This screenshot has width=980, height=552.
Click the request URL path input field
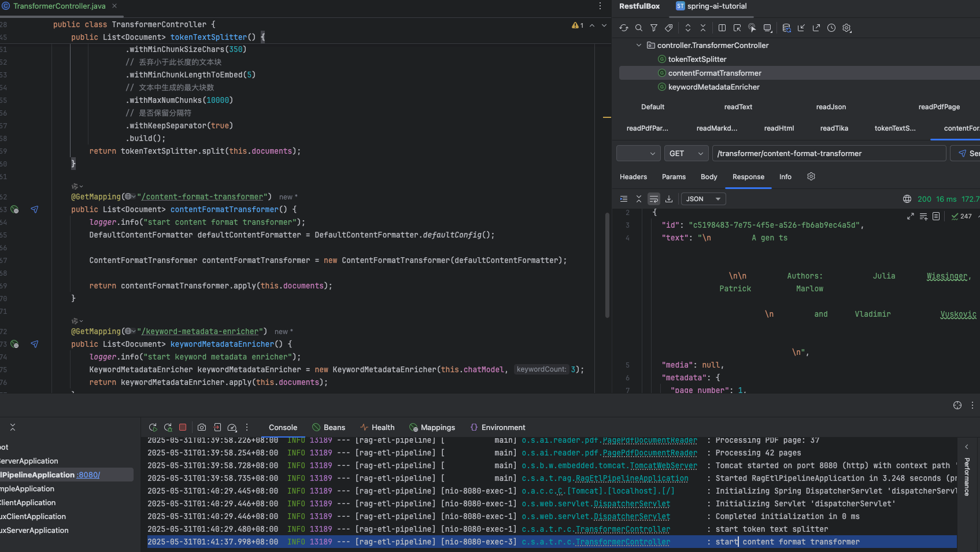[829, 153]
